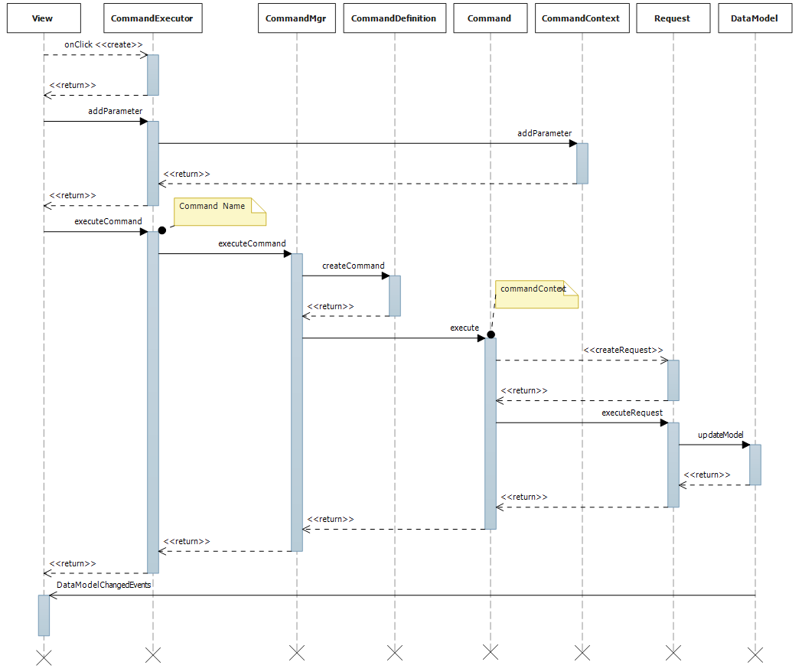Screen dimensions: 802x672
Task: Click the View activation bar near the bottom
Action: [x=44, y=615]
